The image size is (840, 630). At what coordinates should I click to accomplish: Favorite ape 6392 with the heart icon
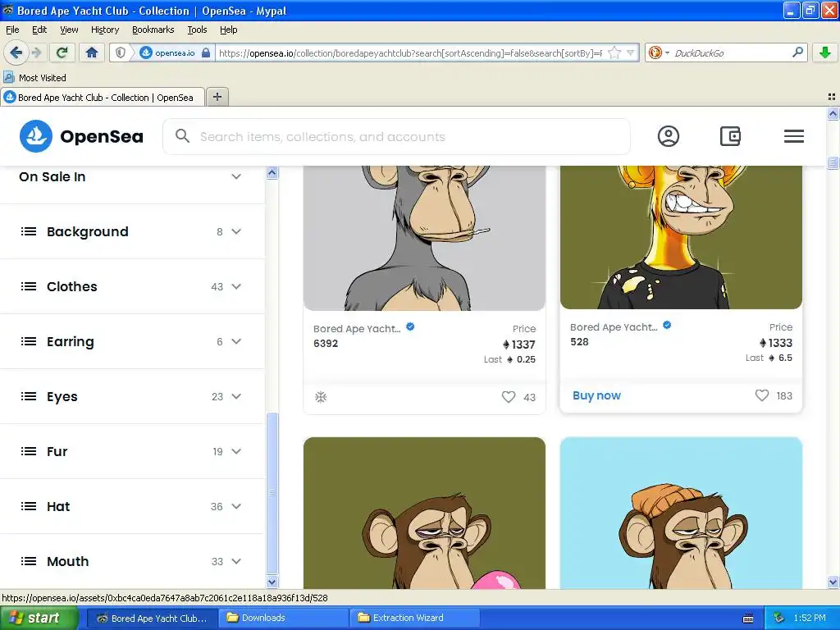509,397
